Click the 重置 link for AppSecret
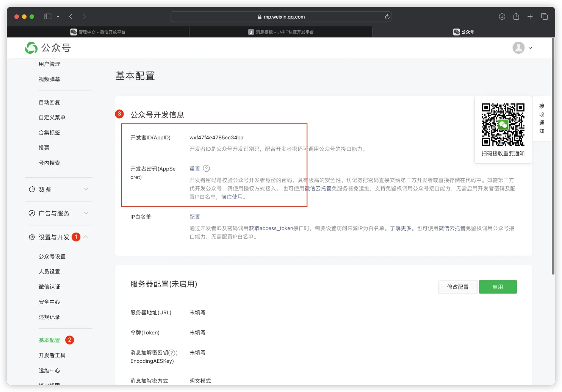Viewport: 562px width, 392px height. coord(194,169)
